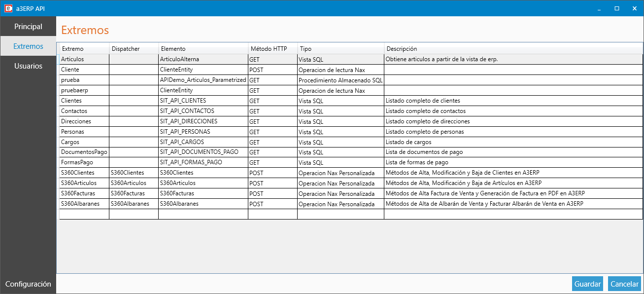Click the ArticuloAlterna element cell
644x294 pixels.
tap(203, 59)
